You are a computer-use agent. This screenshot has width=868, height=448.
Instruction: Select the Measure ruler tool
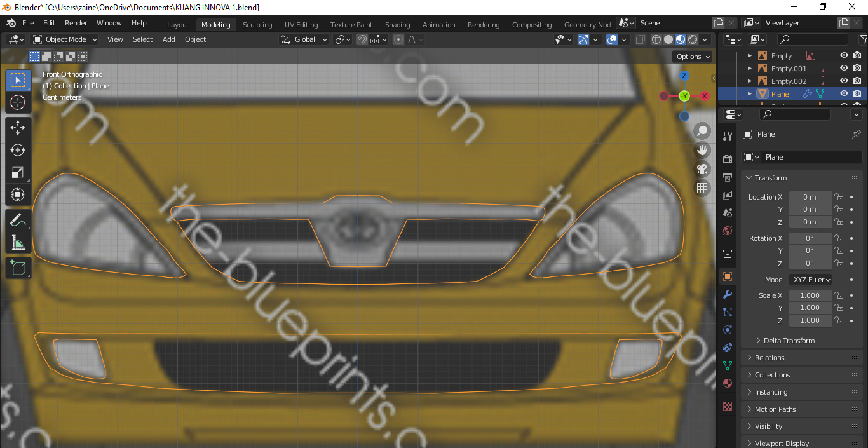[18, 243]
